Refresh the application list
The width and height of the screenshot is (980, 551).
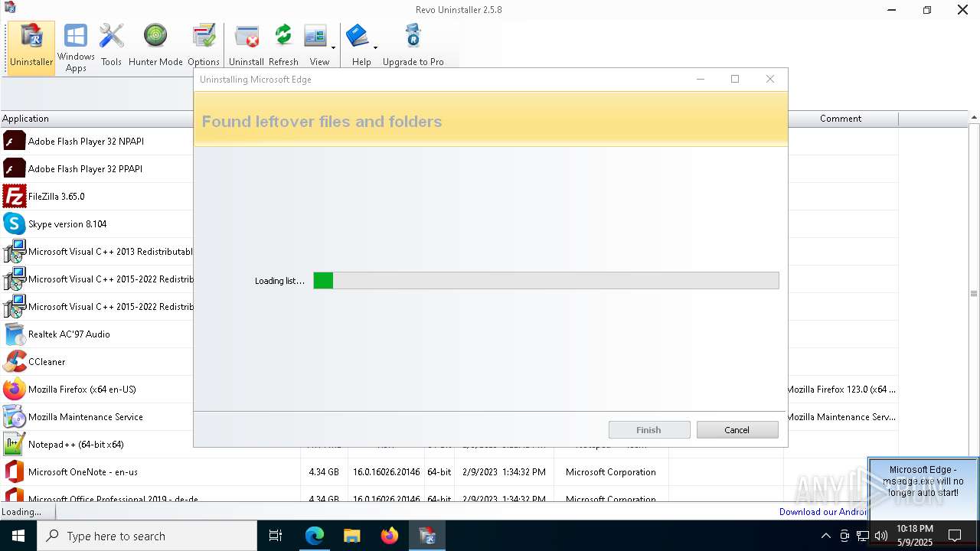click(283, 46)
